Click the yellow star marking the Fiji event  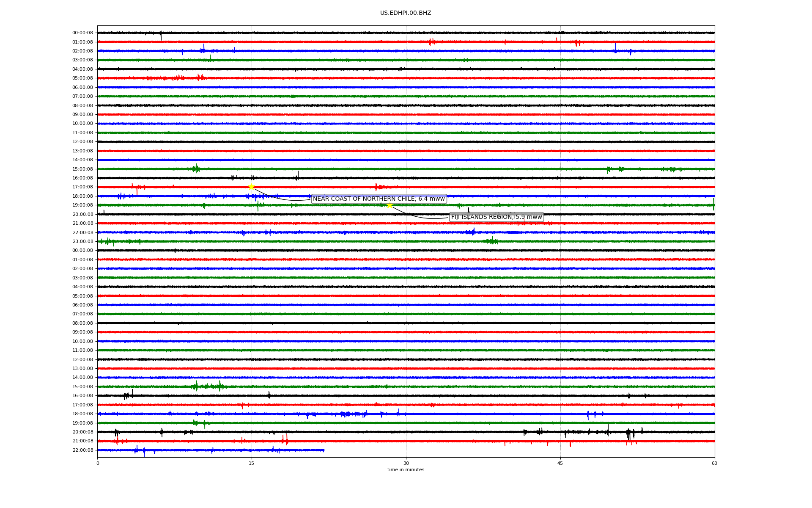point(390,205)
